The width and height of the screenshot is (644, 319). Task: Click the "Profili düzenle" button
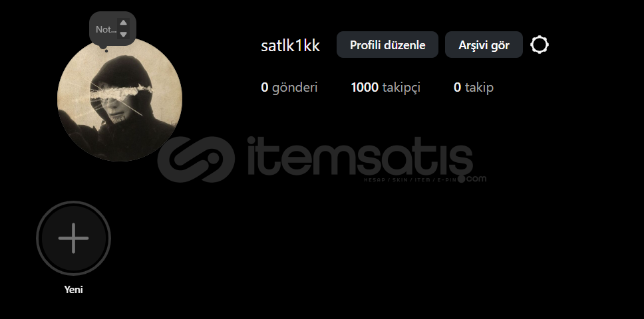click(x=387, y=45)
